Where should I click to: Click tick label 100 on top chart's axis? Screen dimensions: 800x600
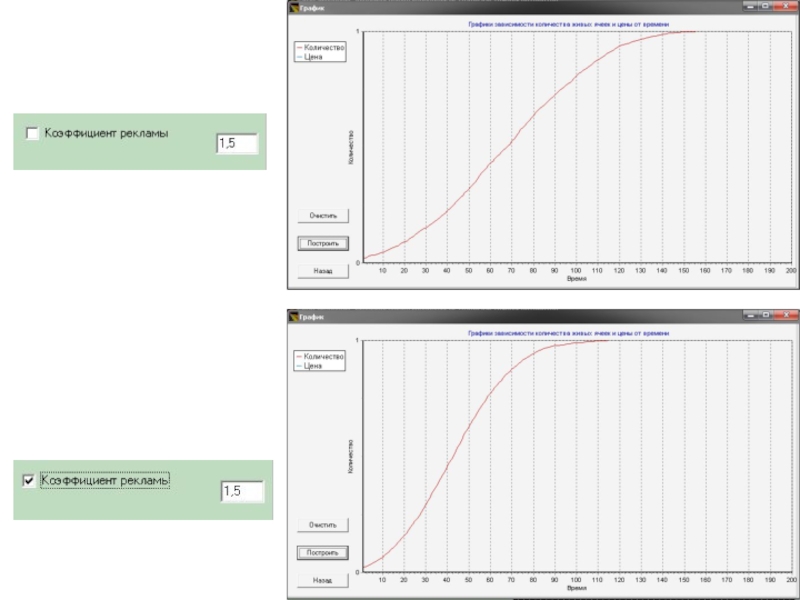click(x=576, y=270)
